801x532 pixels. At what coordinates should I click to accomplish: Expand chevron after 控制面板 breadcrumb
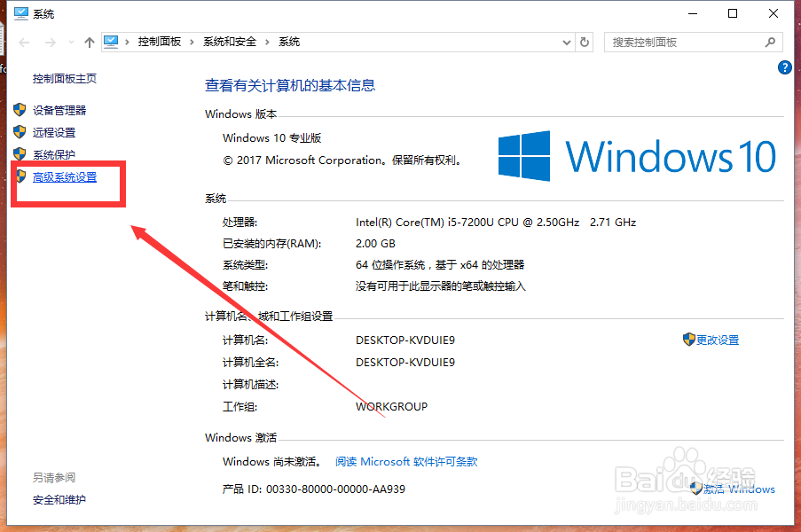pos(192,43)
